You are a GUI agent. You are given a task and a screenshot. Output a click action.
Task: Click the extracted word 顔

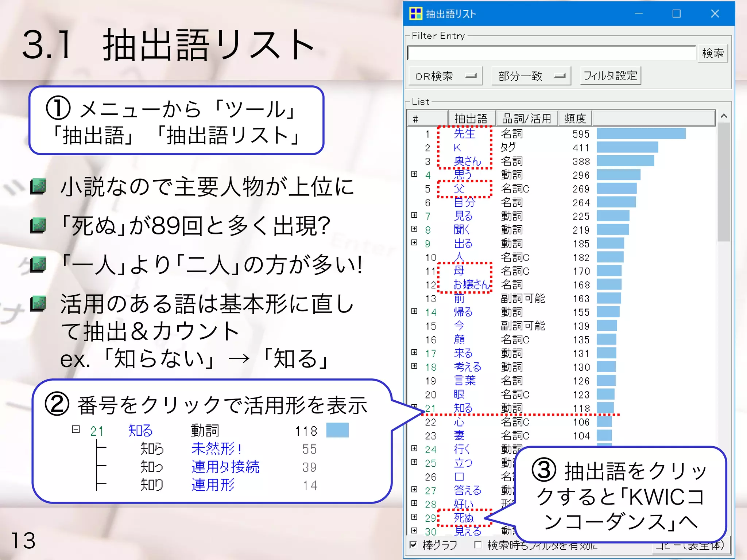(459, 339)
